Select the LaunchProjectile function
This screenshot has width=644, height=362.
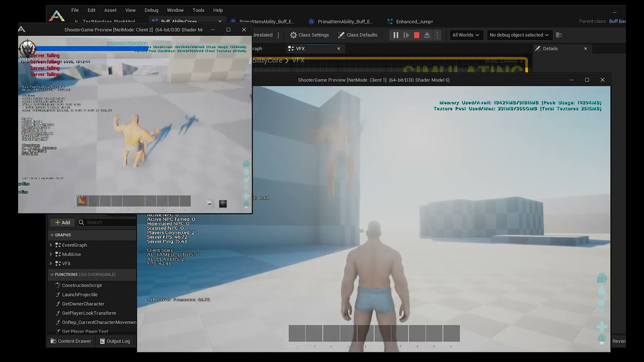coord(79,295)
